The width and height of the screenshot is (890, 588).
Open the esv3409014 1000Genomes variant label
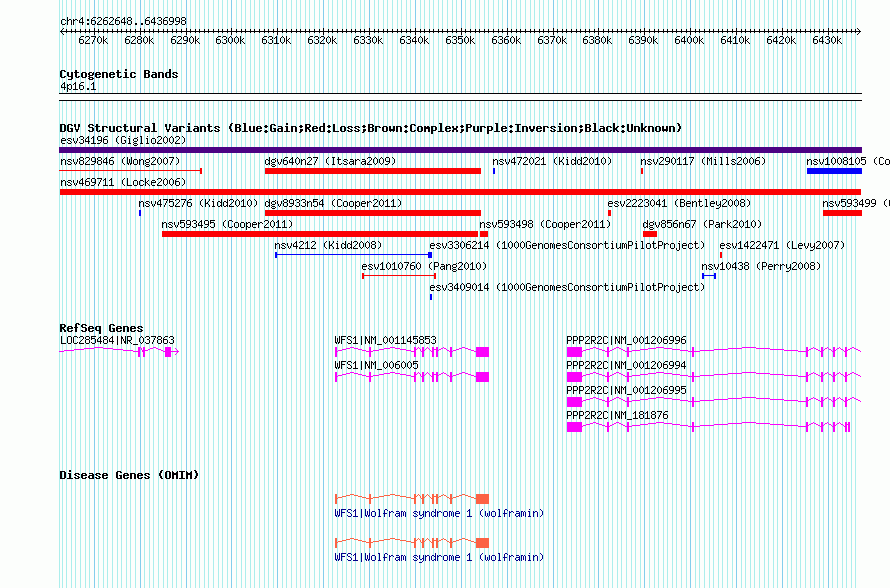[x=567, y=287]
